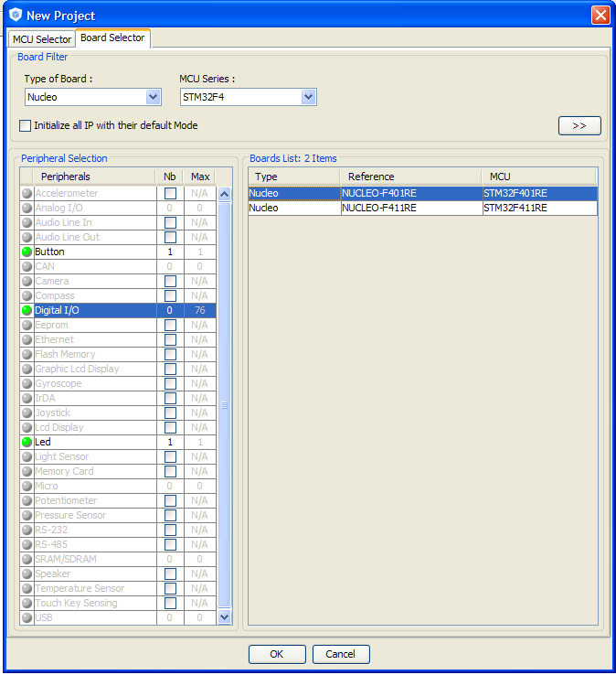Click the gray status icon next to Ethernet
The image size is (616, 675).
(x=27, y=339)
